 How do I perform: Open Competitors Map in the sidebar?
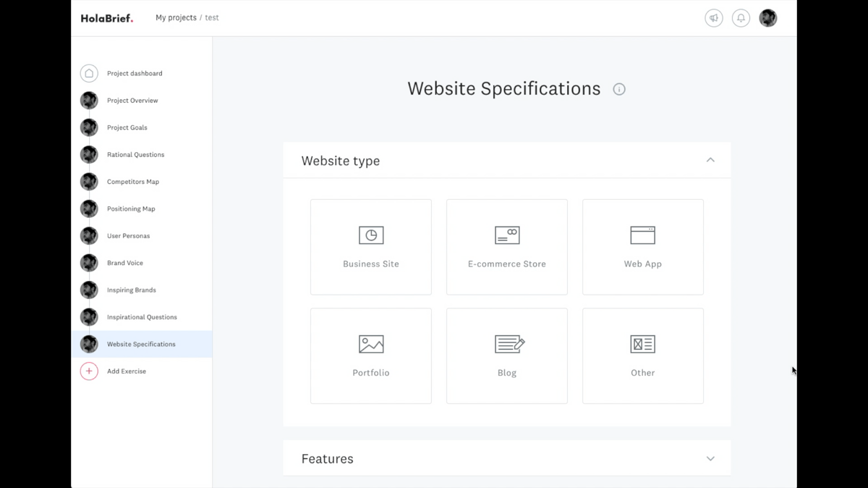tap(133, 182)
